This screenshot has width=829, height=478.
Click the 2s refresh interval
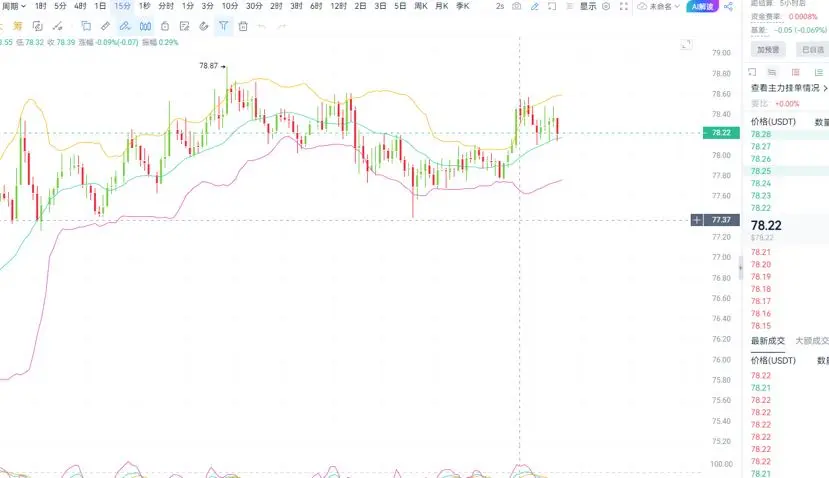click(x=500, y=6)
